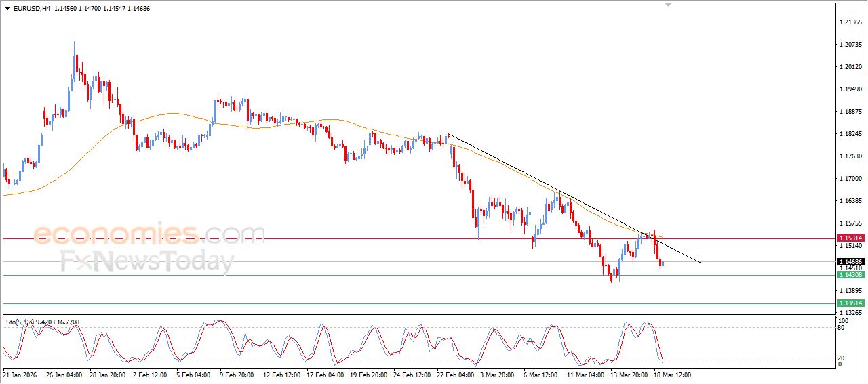
Task: Click the green 1.13514 price label
Action: (x=850, y=303)
